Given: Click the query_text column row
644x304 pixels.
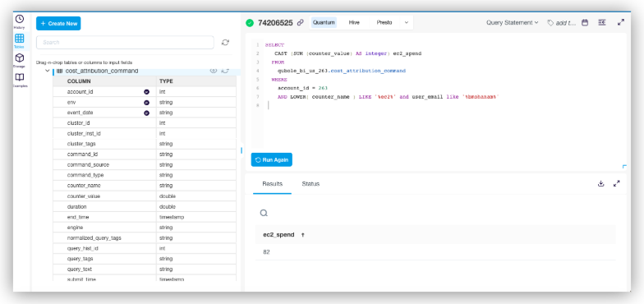Looking at the screenshot, I should (x=145, y=269).
